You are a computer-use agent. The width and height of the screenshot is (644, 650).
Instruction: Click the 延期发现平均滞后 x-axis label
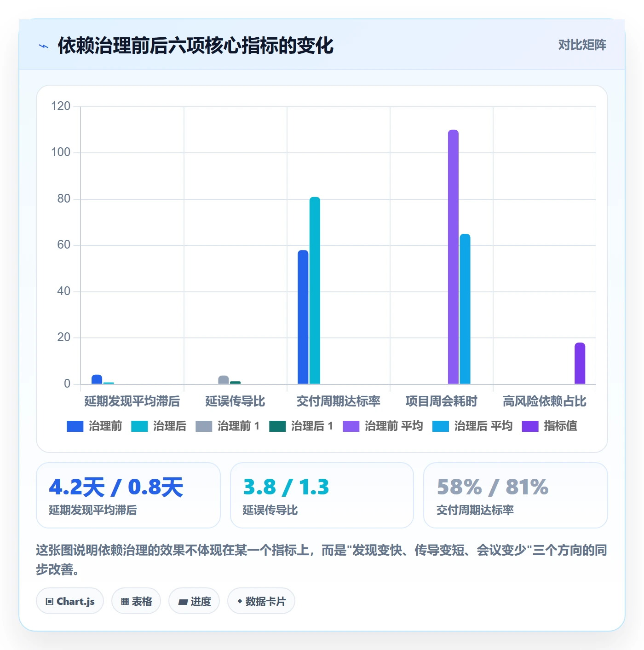coord(132,401)
